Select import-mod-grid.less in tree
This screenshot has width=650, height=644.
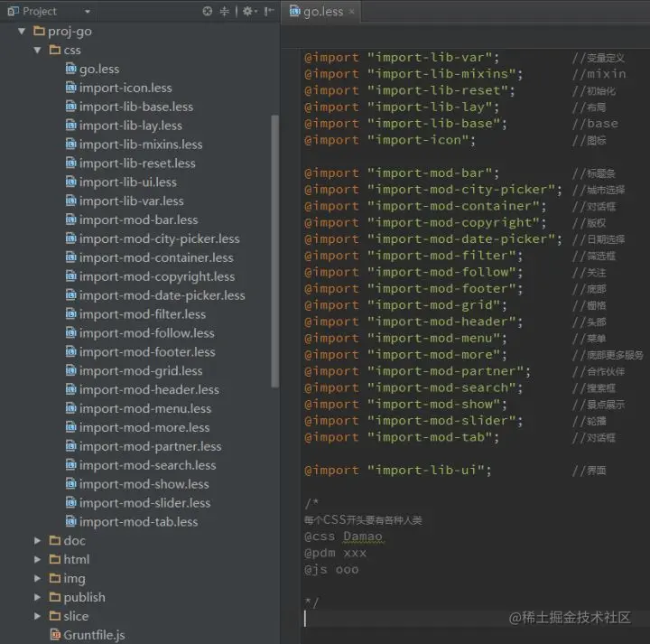click(141, 370)
